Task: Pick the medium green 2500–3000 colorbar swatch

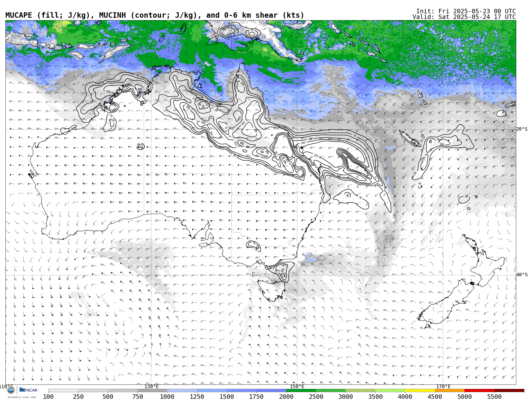Action: point(331,391)
